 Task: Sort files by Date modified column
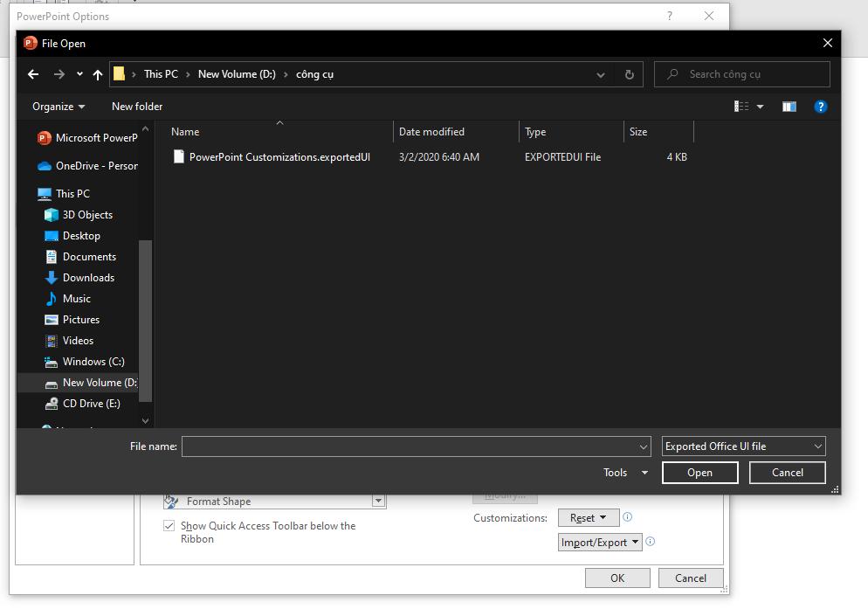(x=431, y=132)
